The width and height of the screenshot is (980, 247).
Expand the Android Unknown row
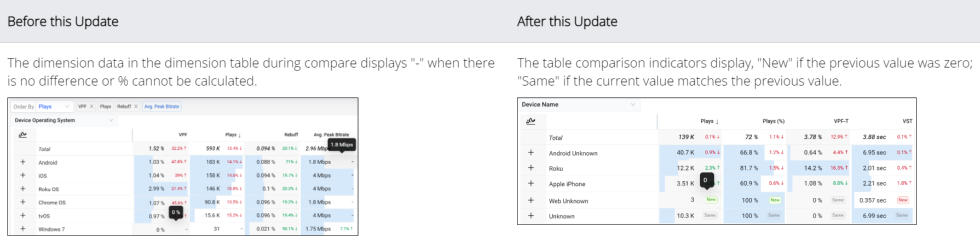(531, 153)
